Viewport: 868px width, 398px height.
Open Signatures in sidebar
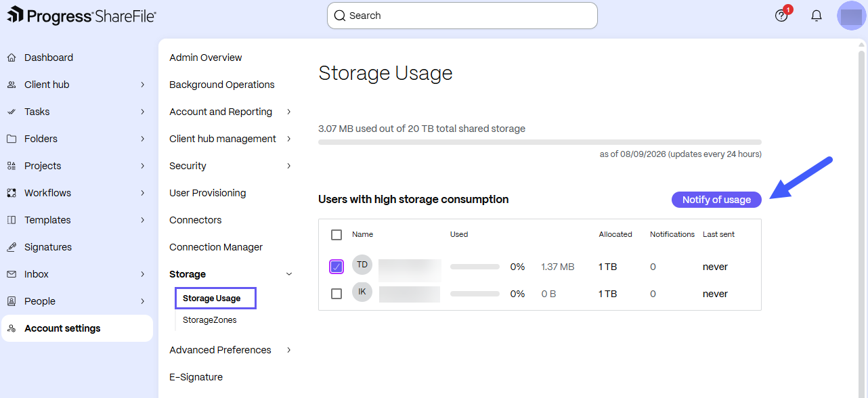click(48, 247)
